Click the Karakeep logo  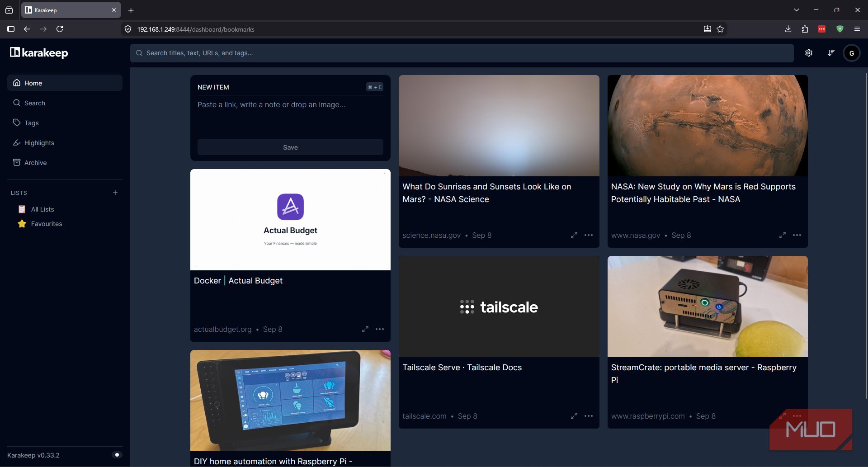point(39,53)
